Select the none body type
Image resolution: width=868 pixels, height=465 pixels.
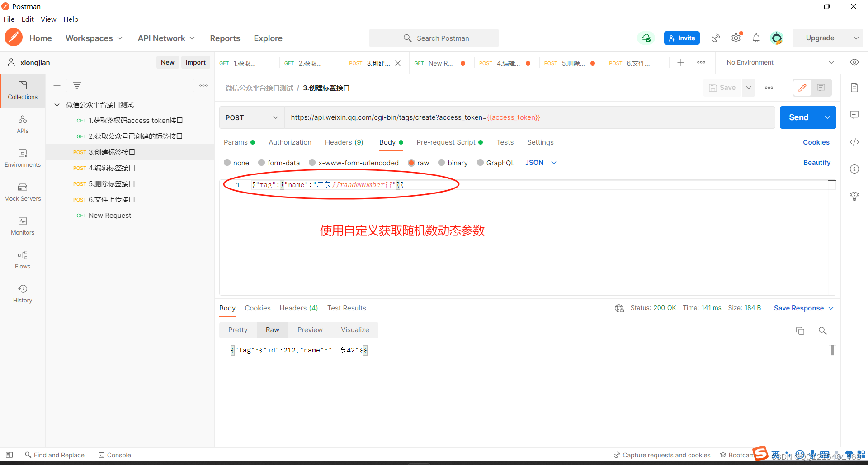point(227,163)
